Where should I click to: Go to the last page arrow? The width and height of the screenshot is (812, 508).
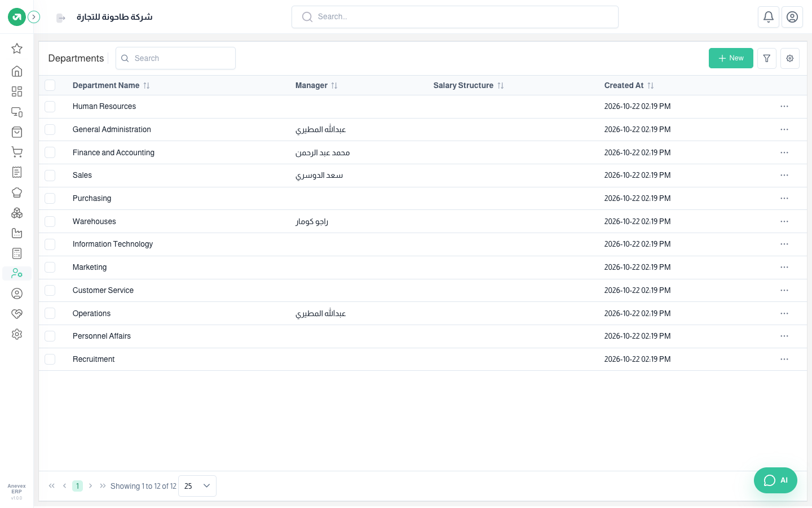tap(103, 486)
